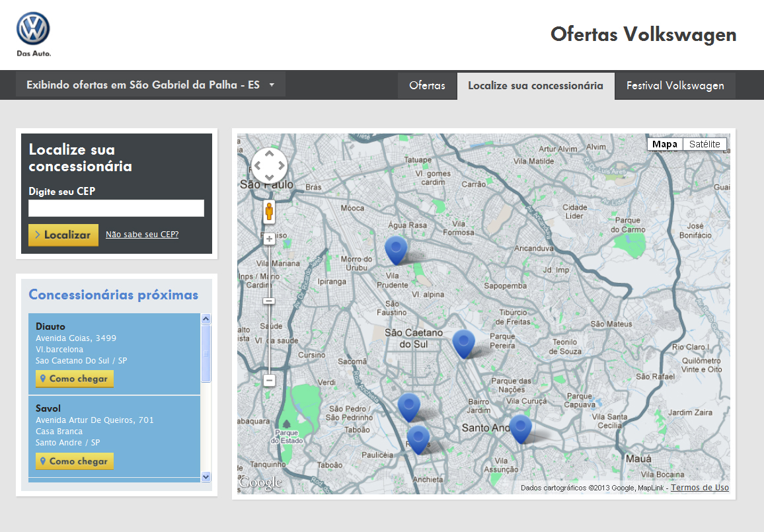Pan the map right with the right arrow
764x532 pixels.
[x=282, y=166]
